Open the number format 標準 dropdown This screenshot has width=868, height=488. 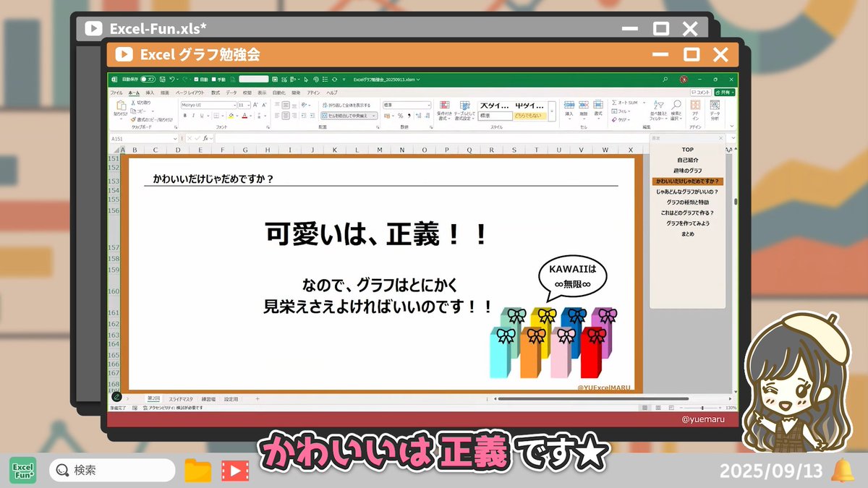tap(428, 106)
